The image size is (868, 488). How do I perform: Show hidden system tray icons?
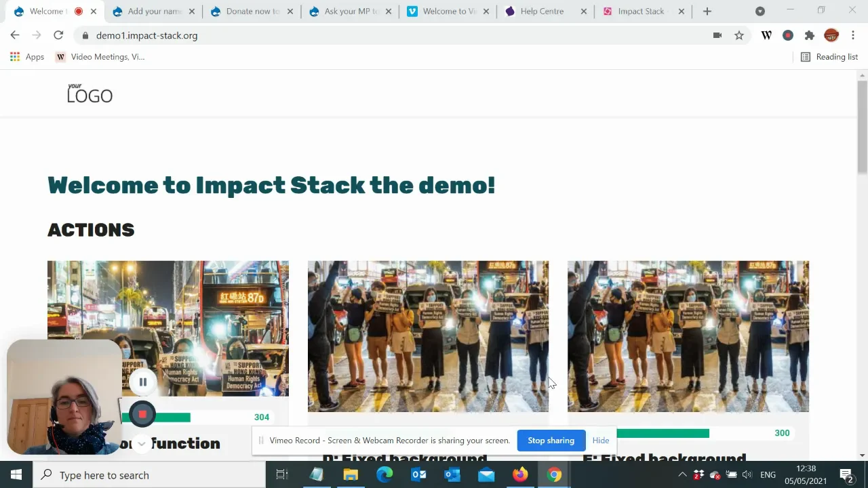coord(682,475)
